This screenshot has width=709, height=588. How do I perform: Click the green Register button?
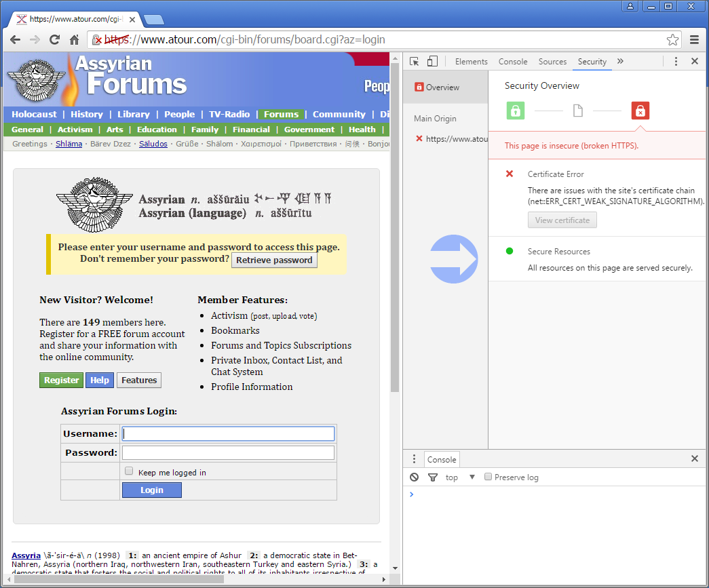click(62, 380)
